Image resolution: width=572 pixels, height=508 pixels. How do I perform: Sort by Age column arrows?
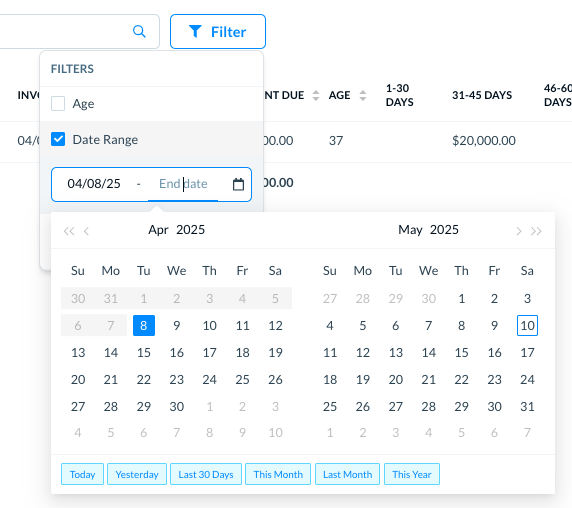[363, 96]
